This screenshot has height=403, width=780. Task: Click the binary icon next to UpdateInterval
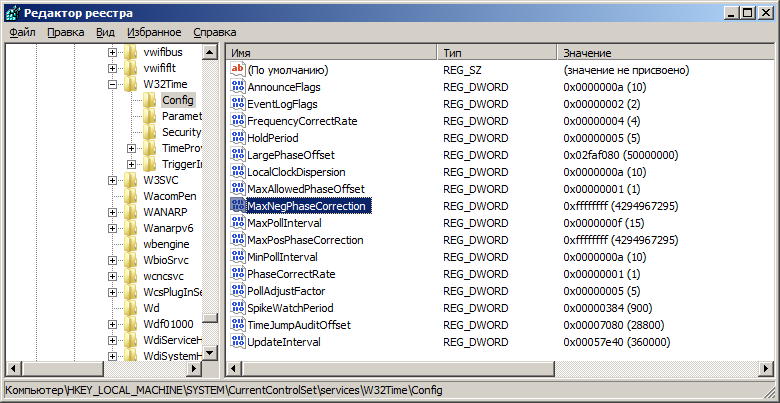tap(238, 342)
